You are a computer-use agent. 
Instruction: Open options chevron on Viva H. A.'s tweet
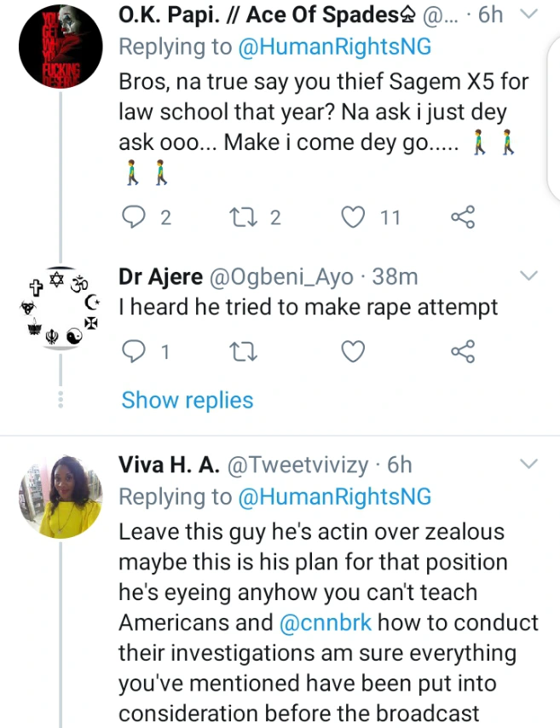pyautogui.click(x=528, y=465)
